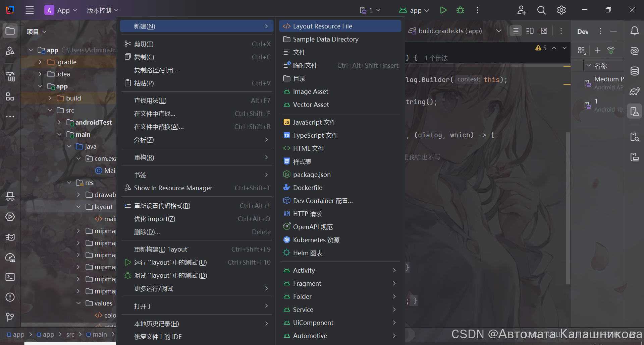Click the main breadcrumb at bottom
This screenshot has height=345, width=644.
pyautogui.click(x=100, y=334)
